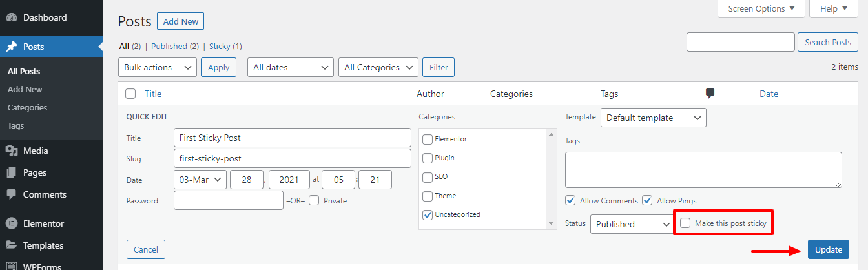This screenshot has width=868, height=270.
Task: Disable Allow Pings checkbox
Action: click(647, 200)
